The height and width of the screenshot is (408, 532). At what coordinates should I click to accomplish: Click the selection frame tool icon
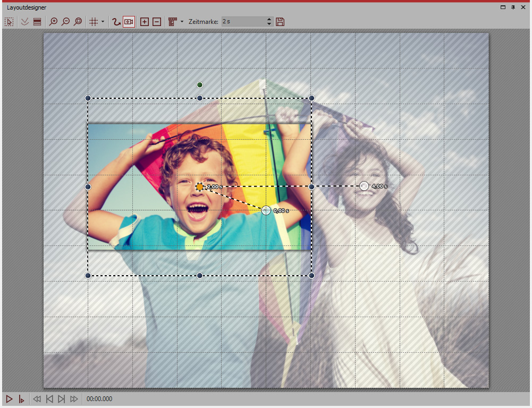(9, 22)
